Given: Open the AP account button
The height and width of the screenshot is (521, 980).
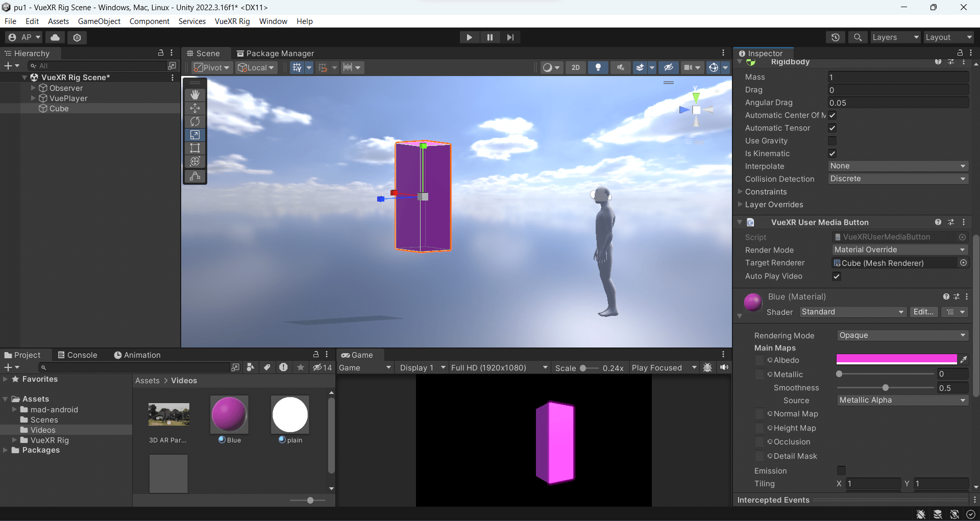Looking at the screenshot, I should pos(24,37).
